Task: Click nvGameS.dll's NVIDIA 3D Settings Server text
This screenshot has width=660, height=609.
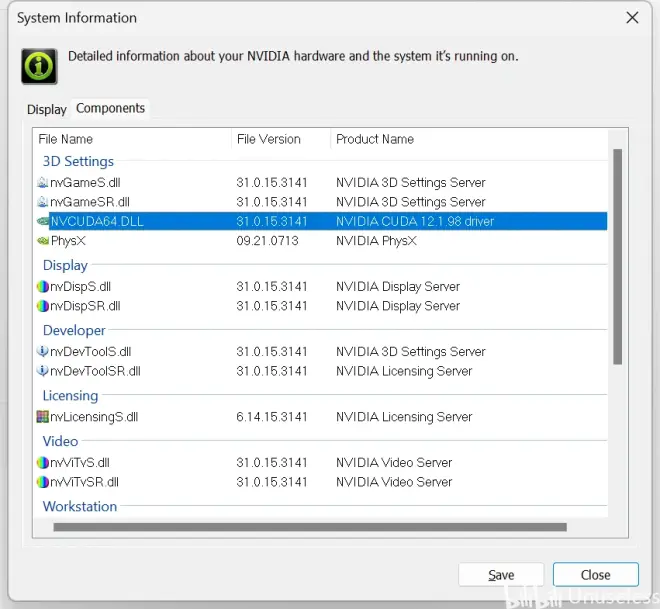Action: pos(410,183)
